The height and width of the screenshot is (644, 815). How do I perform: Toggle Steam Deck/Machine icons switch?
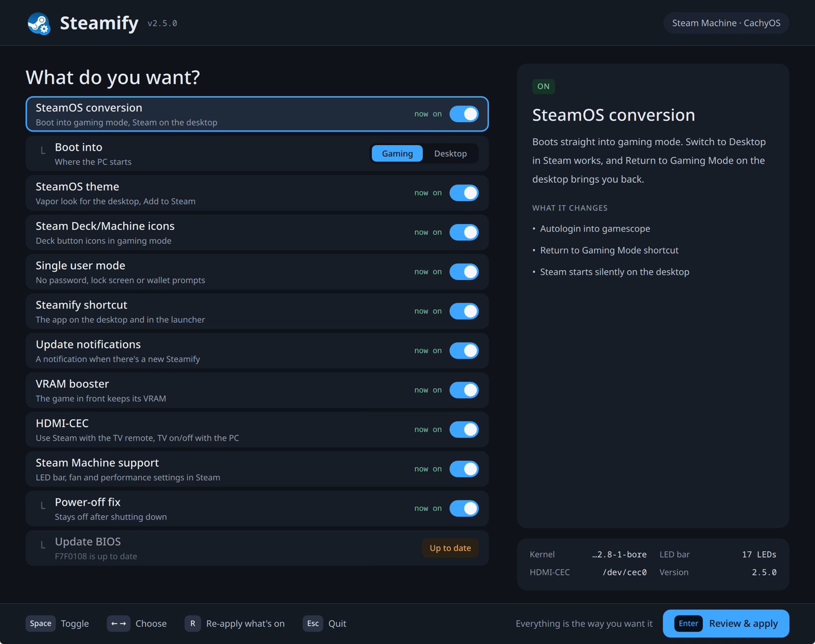click(464, 232)
